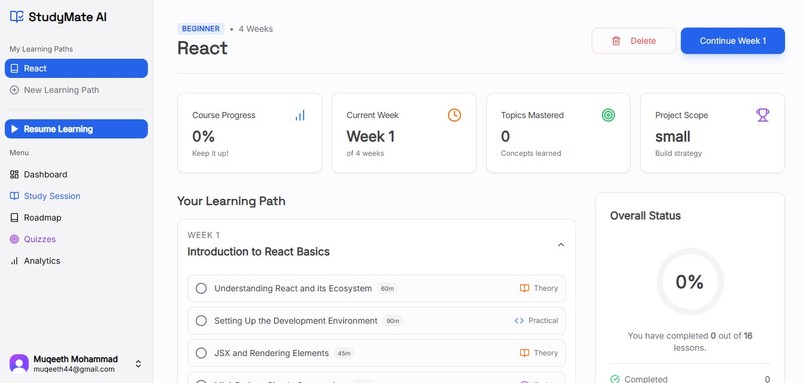This screenshot has width=806, height=383.
Task: Click the Quizzes target icon
Action: [x=14, y=239]
